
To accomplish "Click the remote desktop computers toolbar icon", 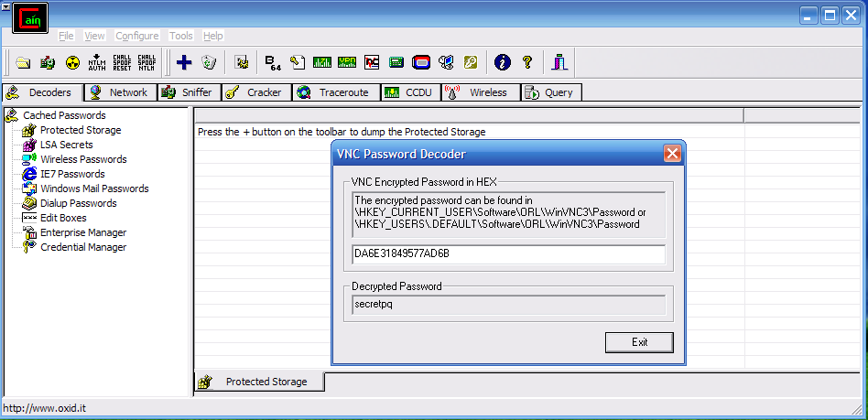I will [446, 62].
